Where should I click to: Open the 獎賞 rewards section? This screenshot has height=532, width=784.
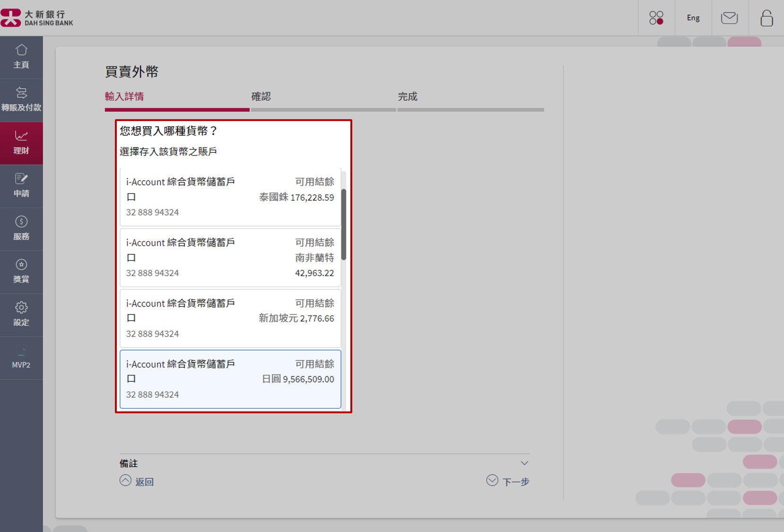[x=21, y=271]
